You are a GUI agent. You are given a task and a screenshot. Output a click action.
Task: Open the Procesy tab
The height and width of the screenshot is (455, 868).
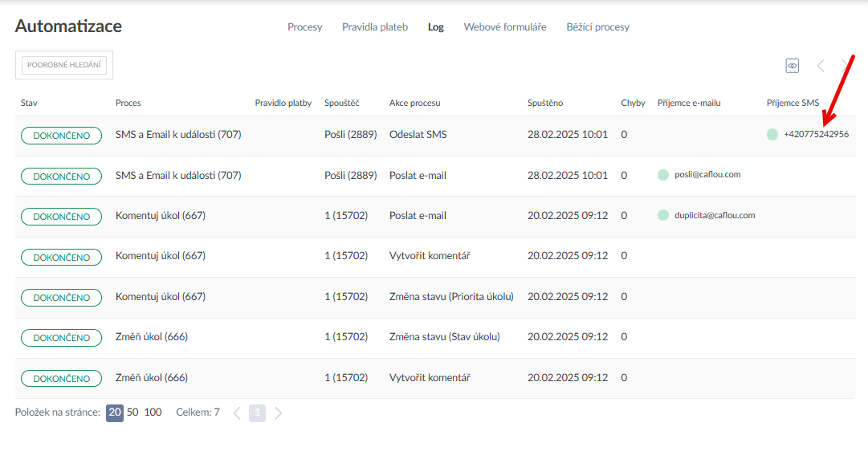[x=304, y=27]
